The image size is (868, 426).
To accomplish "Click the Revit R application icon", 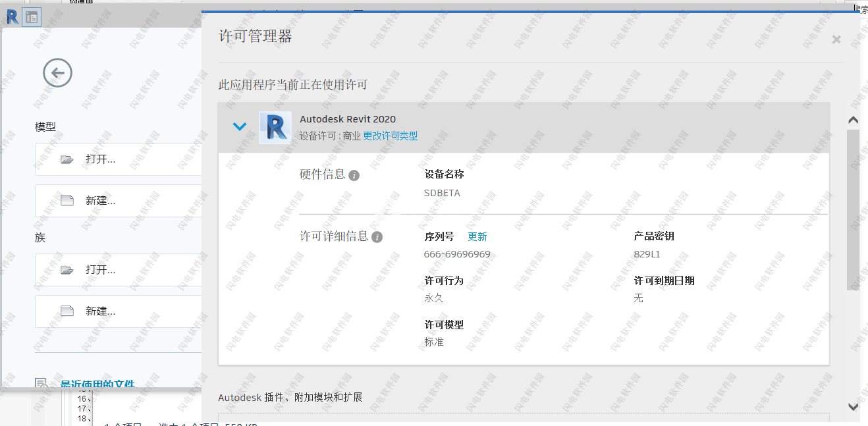I will coord(12,17).
